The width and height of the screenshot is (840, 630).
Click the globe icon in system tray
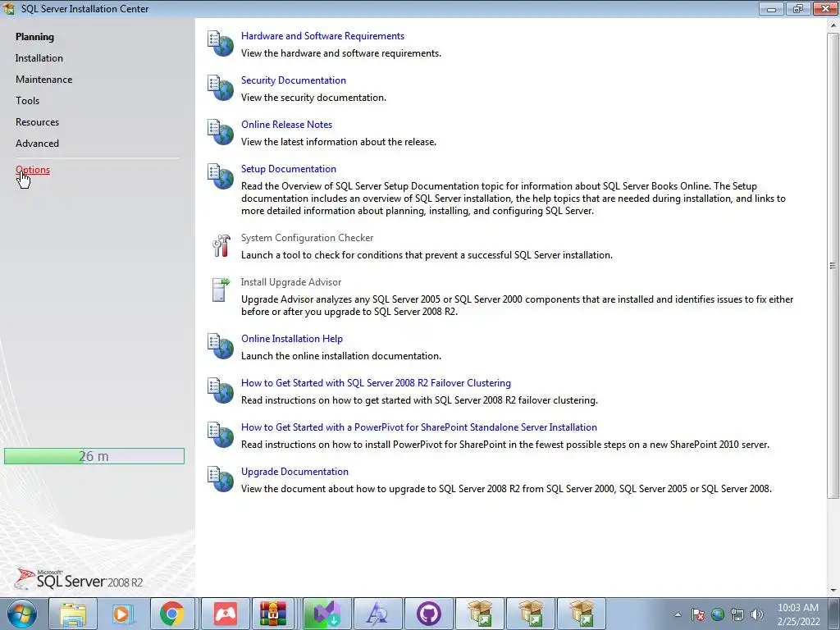pyautogui.click(x=718, y=614)
